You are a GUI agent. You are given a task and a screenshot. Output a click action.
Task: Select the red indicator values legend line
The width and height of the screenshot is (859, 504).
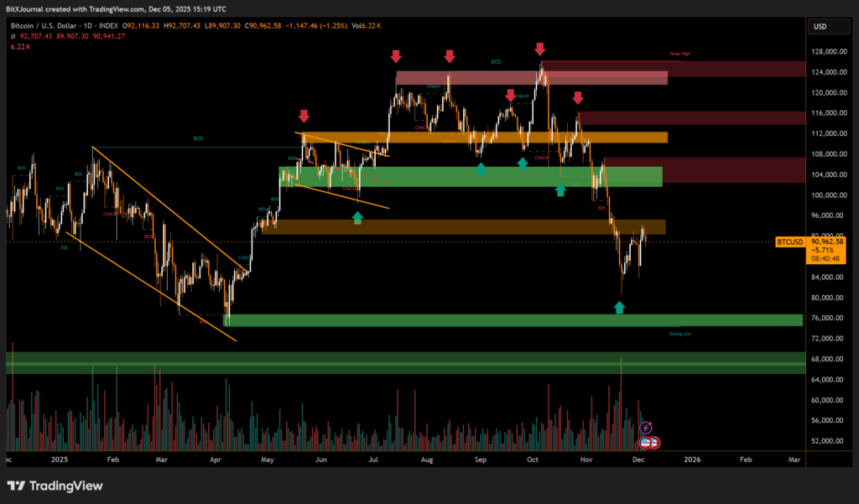[67, 36]
